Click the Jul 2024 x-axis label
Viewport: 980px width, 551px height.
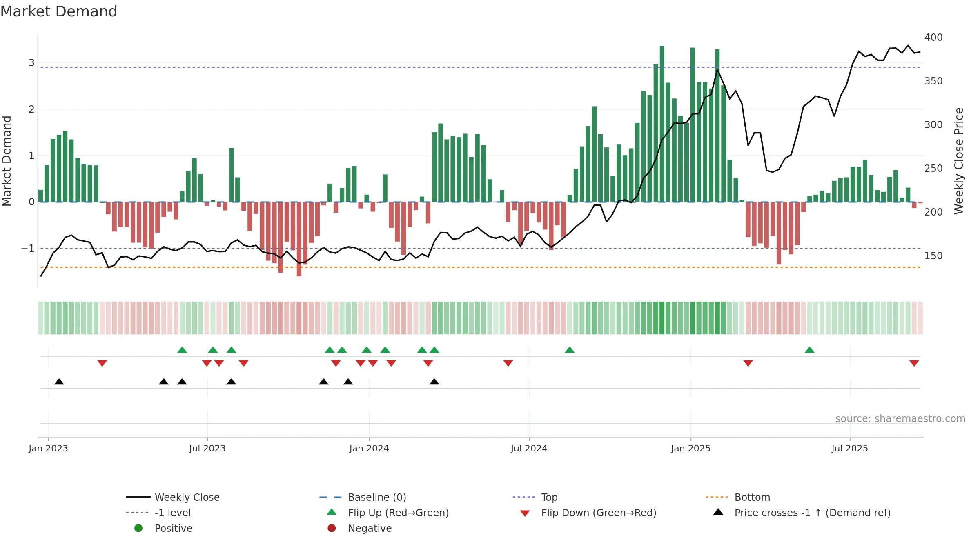[529, 448]
